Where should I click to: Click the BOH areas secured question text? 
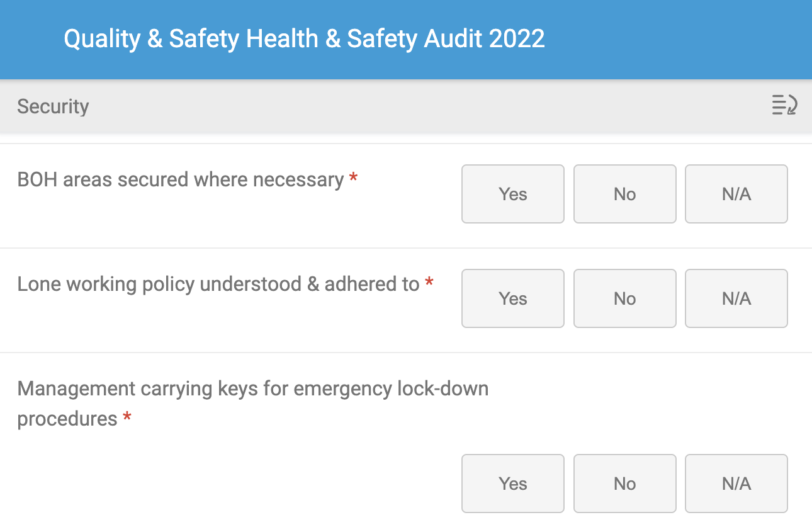pyautogui.click(x=180, y=179)
